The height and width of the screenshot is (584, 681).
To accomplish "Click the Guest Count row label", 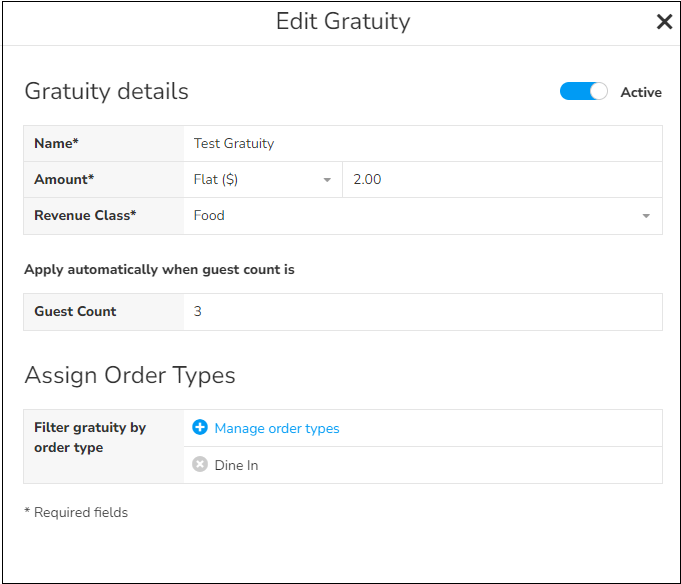I will pos(75,312).
